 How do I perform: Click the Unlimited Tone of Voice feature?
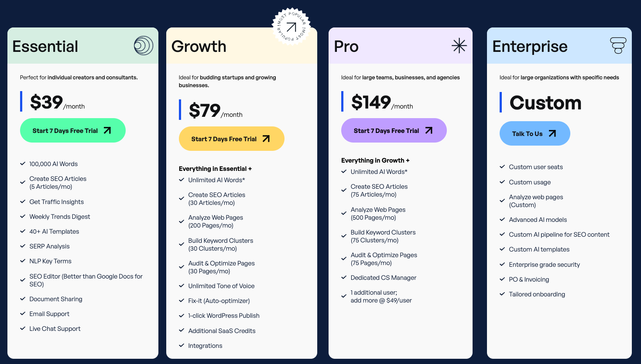[x=221, y=286]
